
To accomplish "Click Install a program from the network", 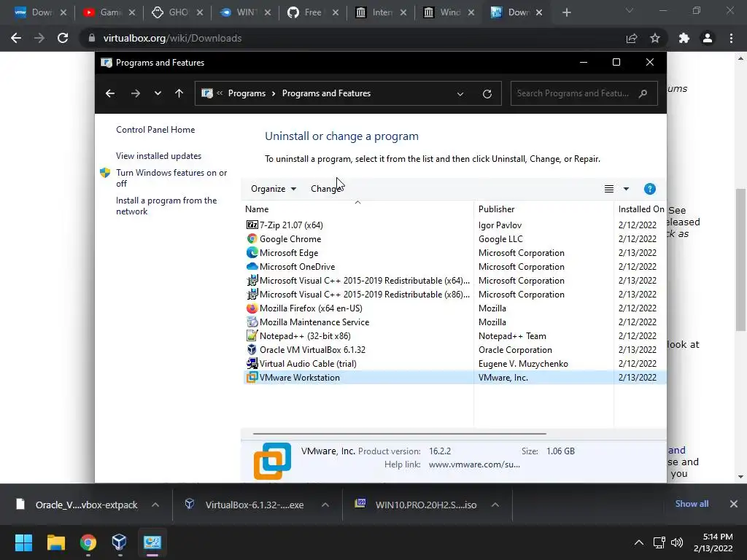I will [166, 206].
